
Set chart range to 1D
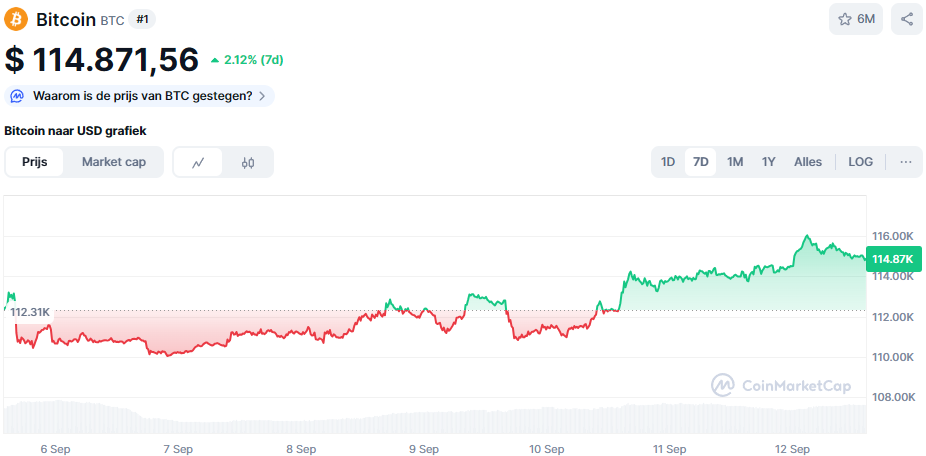[x=668, y=162]
